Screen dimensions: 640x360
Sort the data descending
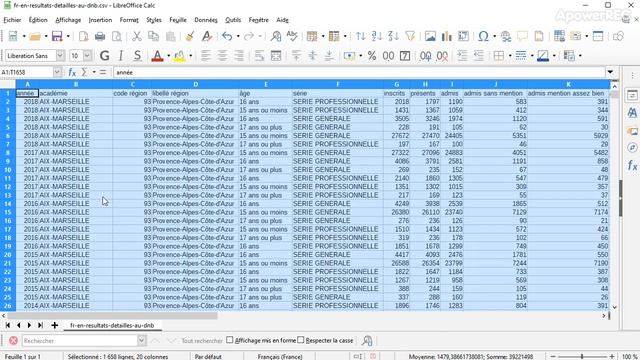(393, 37)
